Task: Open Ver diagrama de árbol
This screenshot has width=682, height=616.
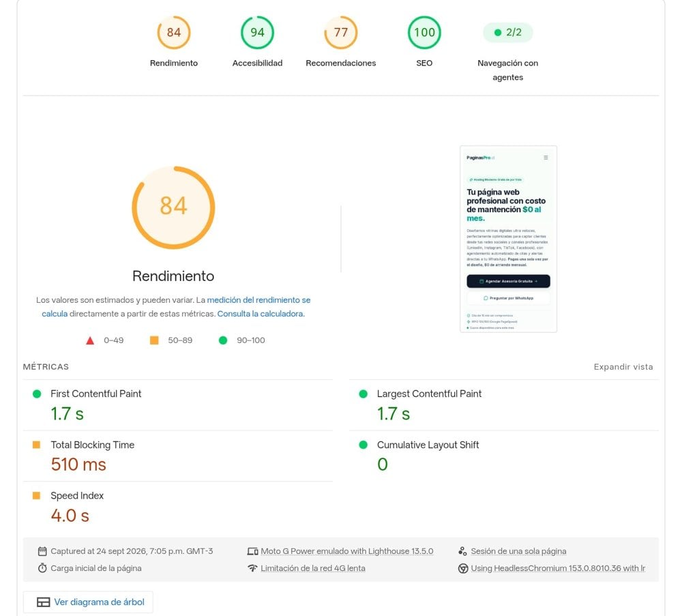Action: click(x=88, y=602)
